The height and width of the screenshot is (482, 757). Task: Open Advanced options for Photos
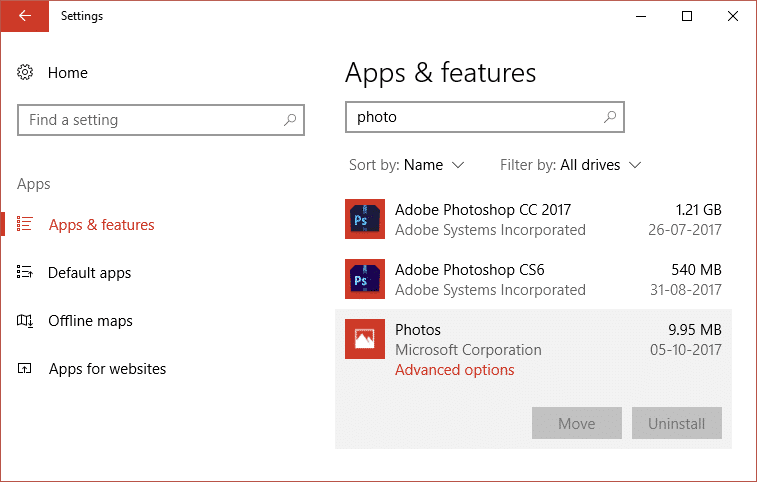[x=455, y=370]
